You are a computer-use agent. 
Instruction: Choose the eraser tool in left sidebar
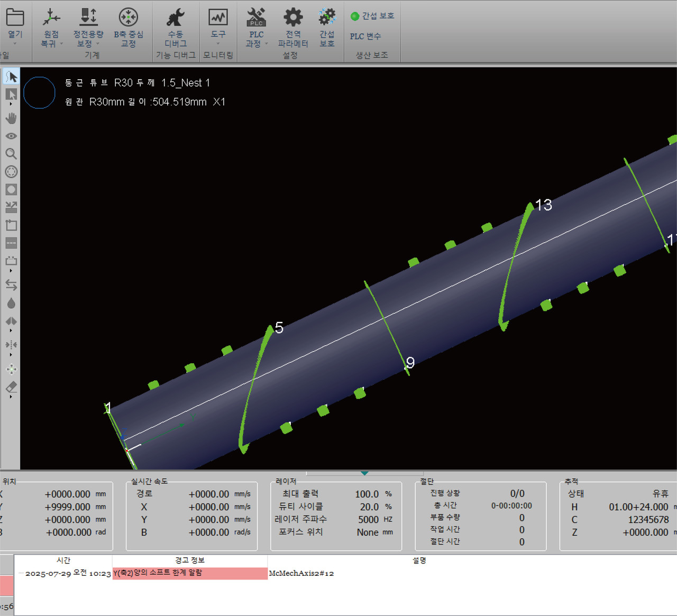pyautogui.click(x=11, y=387)
